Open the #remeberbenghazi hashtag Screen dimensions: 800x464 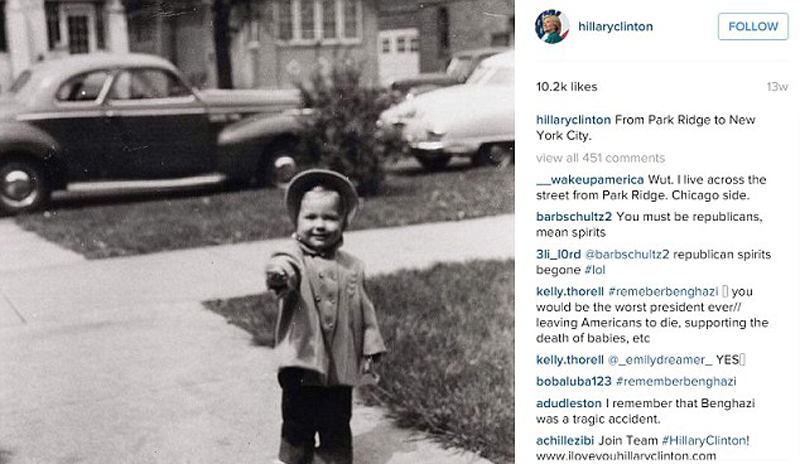coord(663,291)
